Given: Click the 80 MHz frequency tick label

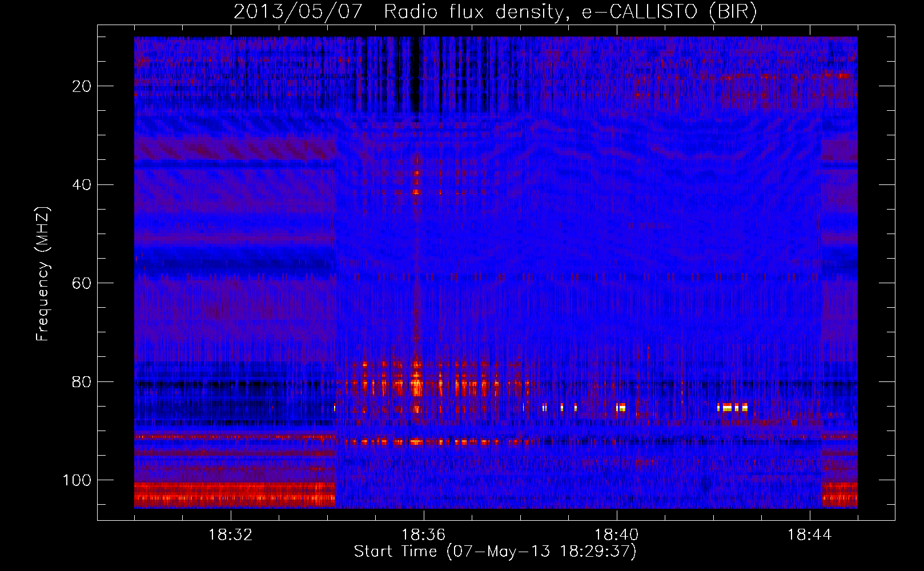Looking at the screenshot, I should [x=82, y=382].
